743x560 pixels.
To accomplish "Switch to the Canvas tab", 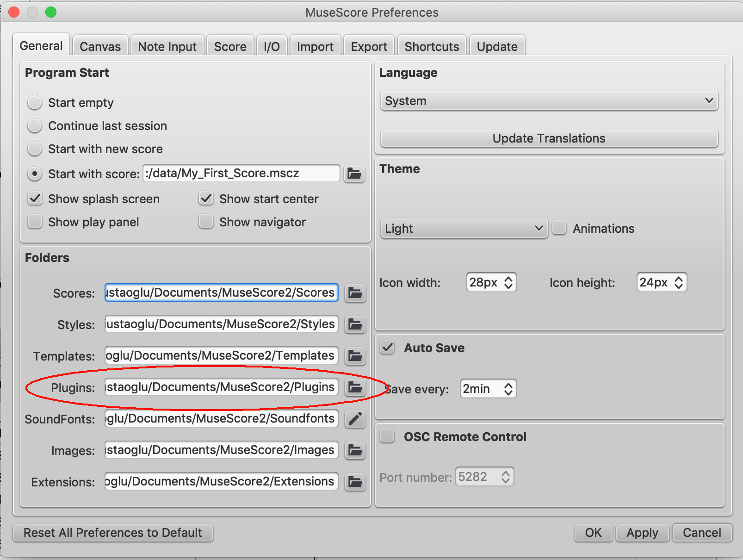I will coord(100,46).
